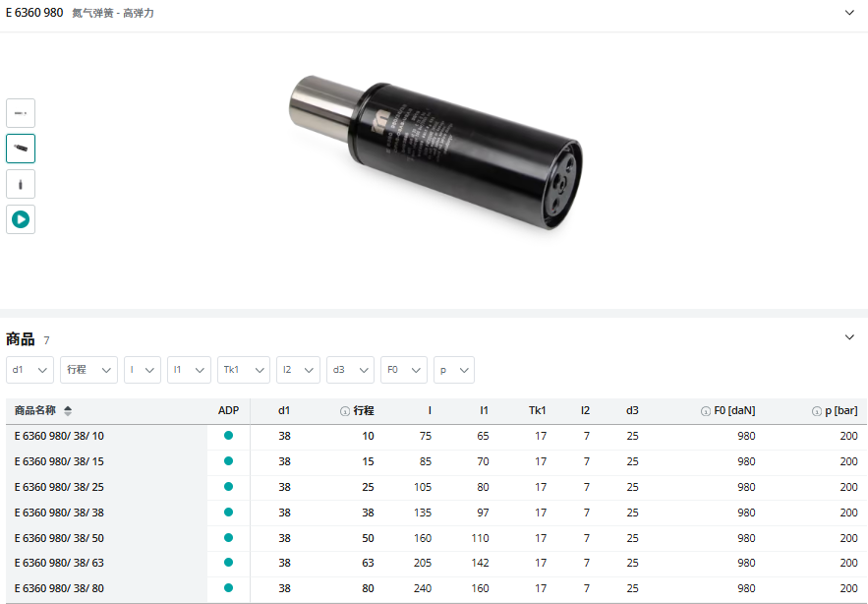Click the d1 column header

[284, 410]
